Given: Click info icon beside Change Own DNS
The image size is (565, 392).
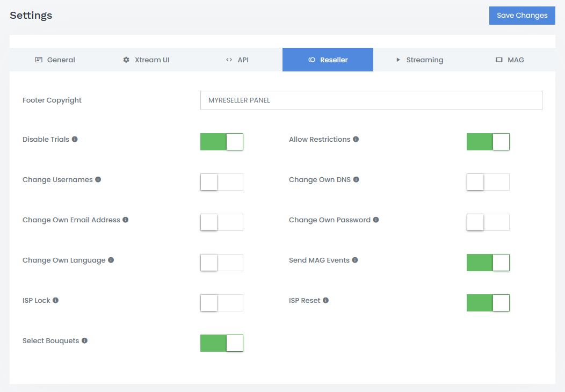Looking at the screenshot, I should [356, 180].
